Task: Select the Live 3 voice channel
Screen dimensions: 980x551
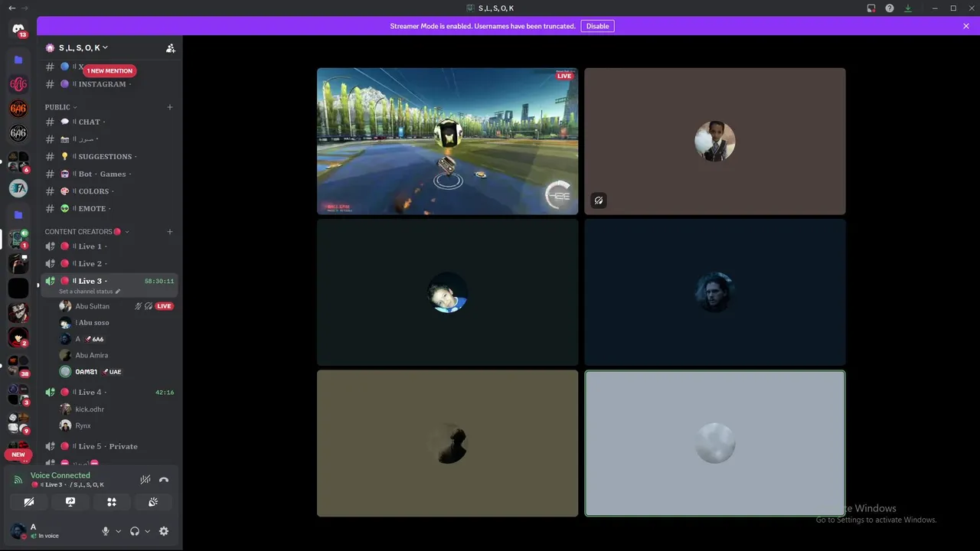Action: point(109,281)
